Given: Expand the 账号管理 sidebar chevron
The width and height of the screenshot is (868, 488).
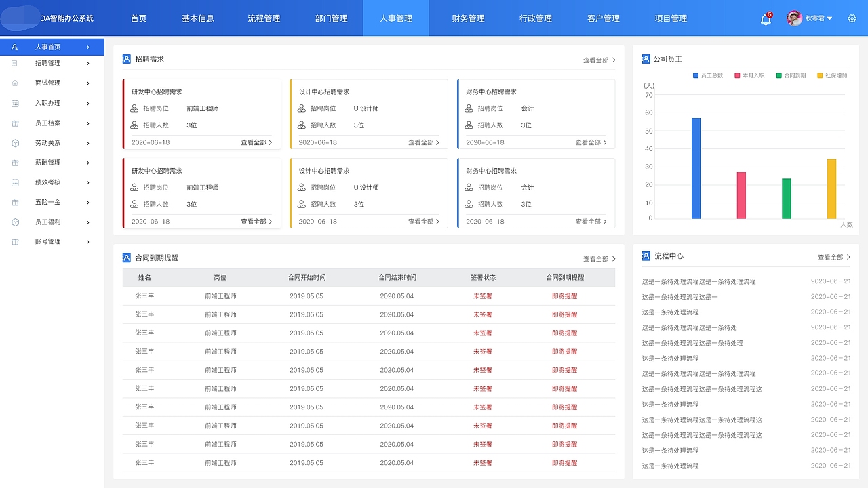Looking at the screenshot, I should pos(88,242).
